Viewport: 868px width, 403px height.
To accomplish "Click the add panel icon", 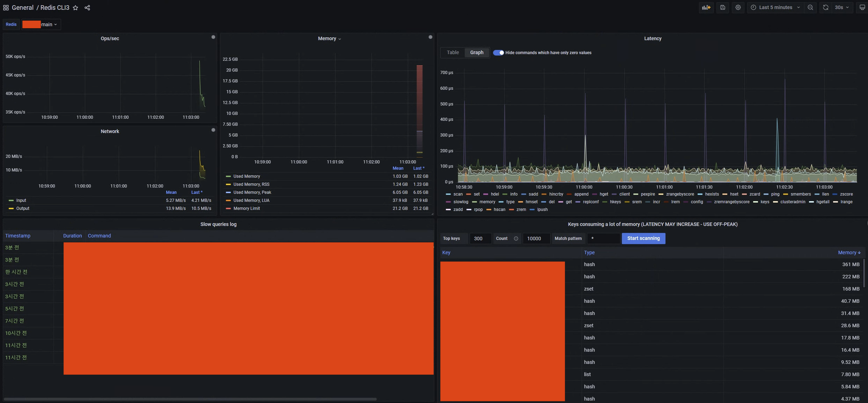I will pos(706,7).
